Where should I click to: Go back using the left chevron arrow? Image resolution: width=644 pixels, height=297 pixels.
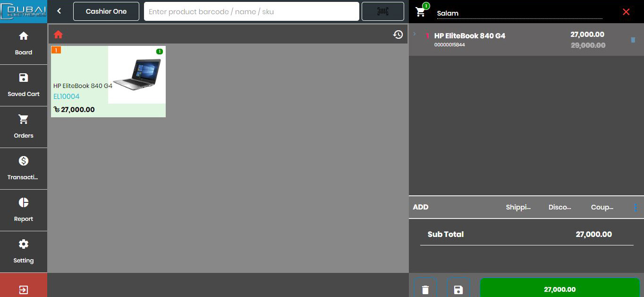(59, 11)
